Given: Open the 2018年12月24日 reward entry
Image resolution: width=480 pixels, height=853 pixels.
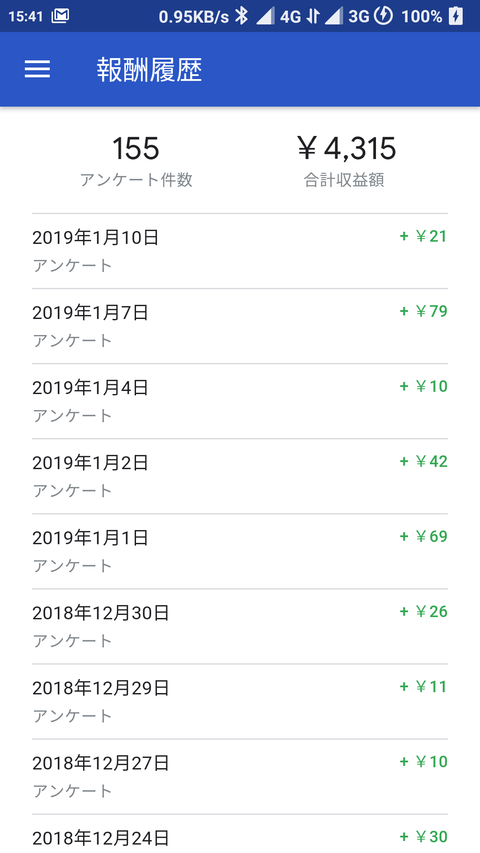Looking at the screenshot, I should pos(240,834).
